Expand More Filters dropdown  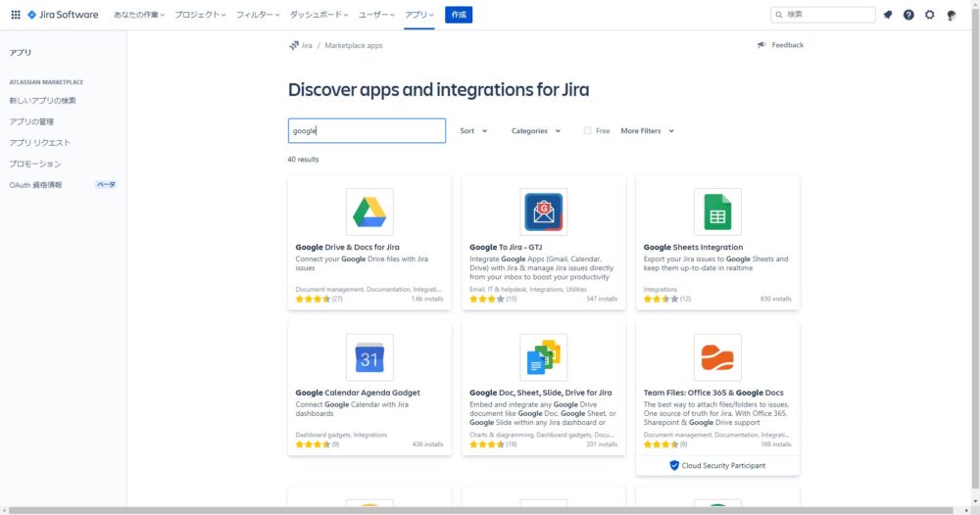point(647,131)
